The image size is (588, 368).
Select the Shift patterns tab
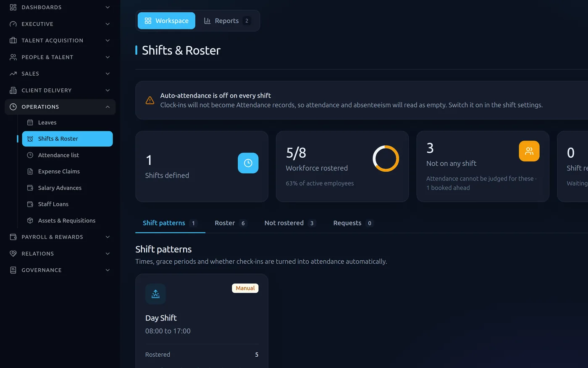[x=170, y=223]
